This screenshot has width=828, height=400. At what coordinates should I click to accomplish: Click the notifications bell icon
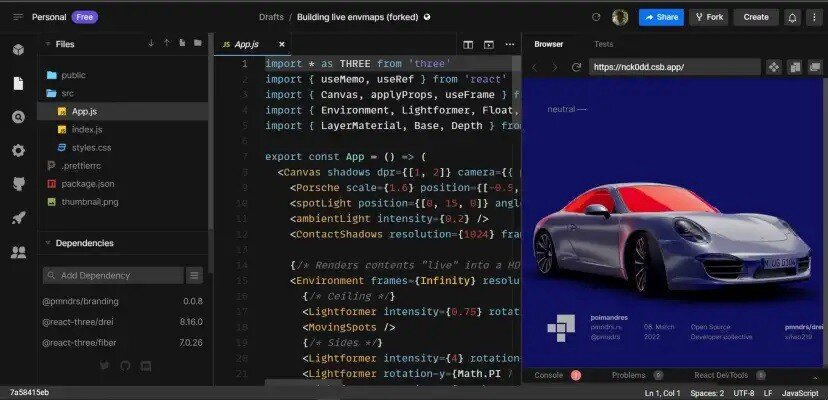792,17
